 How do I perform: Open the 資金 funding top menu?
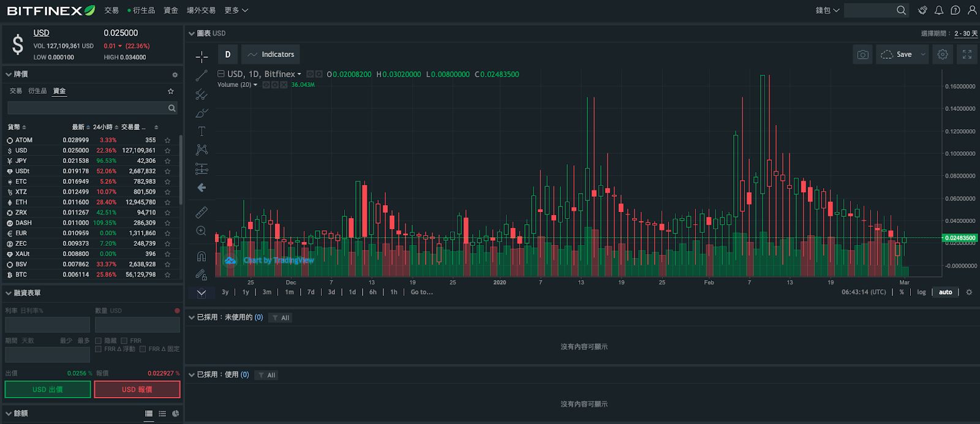(x=171, y=10)
